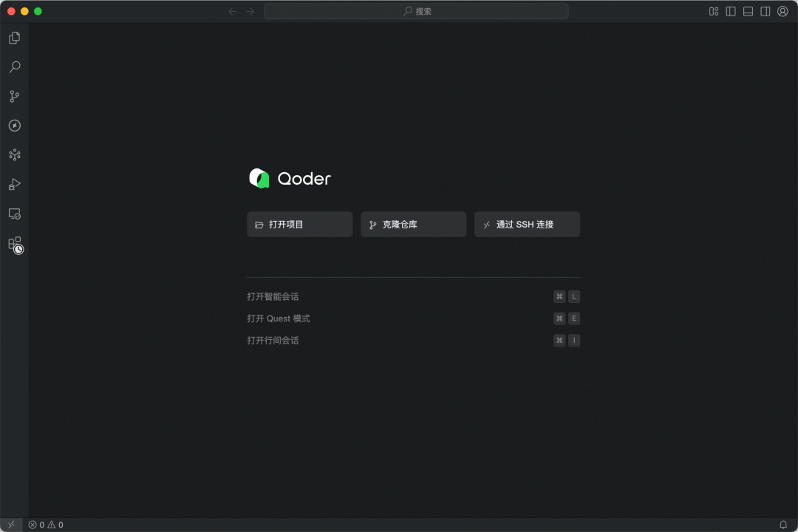The image size is (798, 532).
Task: Open errors and warnings count in status bar
Action: pyautogui.click(x=46, y=525)
